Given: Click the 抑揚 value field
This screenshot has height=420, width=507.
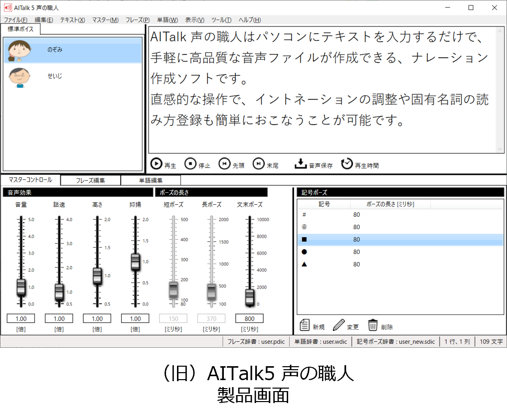Looking at the screenshot, I should point(136,318).
